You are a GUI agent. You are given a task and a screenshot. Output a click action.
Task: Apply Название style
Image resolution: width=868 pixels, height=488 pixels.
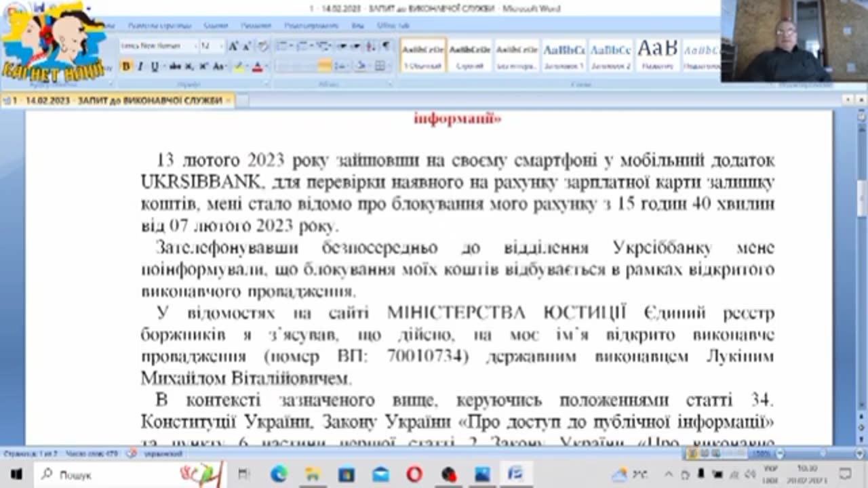(x=657, y=54)
